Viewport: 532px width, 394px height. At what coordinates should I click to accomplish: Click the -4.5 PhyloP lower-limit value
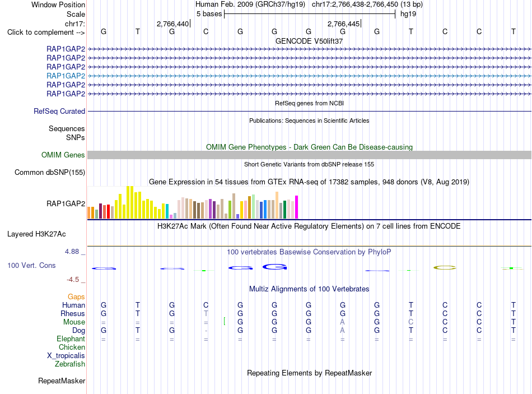[73, 280]
